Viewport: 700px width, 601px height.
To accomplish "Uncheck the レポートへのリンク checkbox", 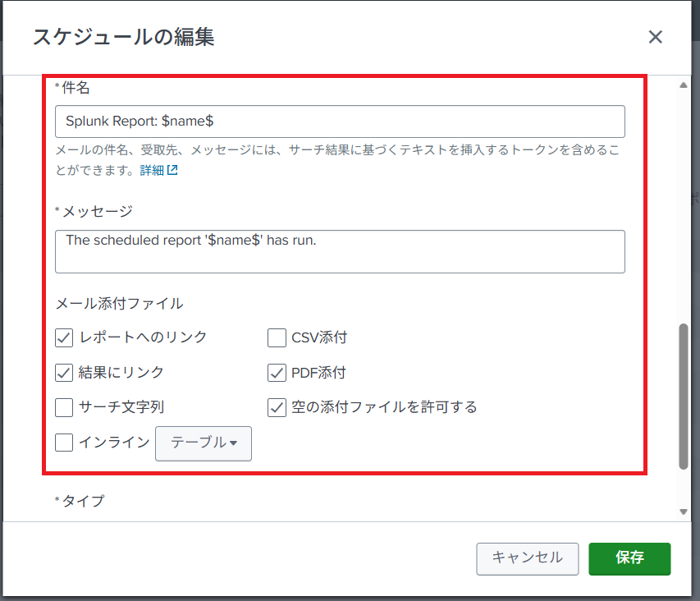I will (64, 337).
